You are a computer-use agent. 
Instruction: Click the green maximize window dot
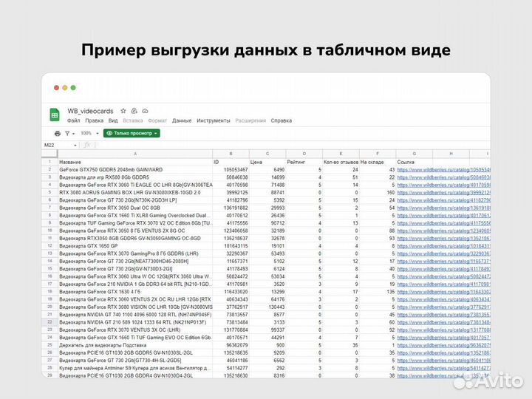[73, 87]
